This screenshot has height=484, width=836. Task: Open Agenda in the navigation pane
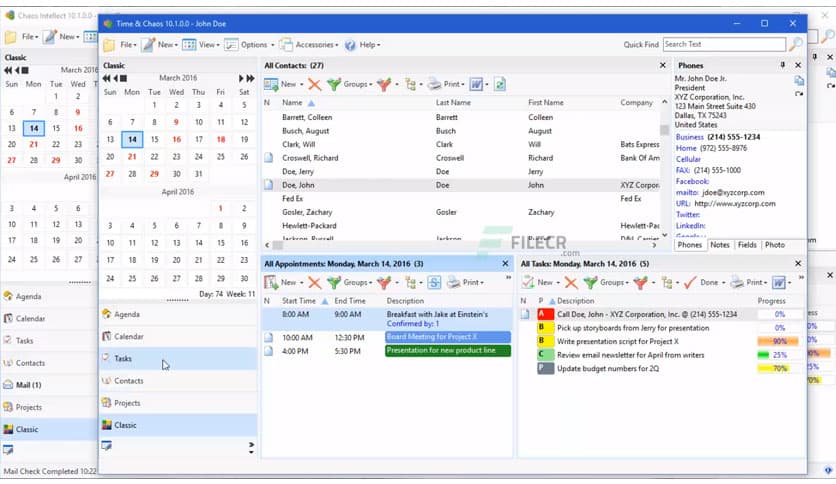click(x=127, y=314)
